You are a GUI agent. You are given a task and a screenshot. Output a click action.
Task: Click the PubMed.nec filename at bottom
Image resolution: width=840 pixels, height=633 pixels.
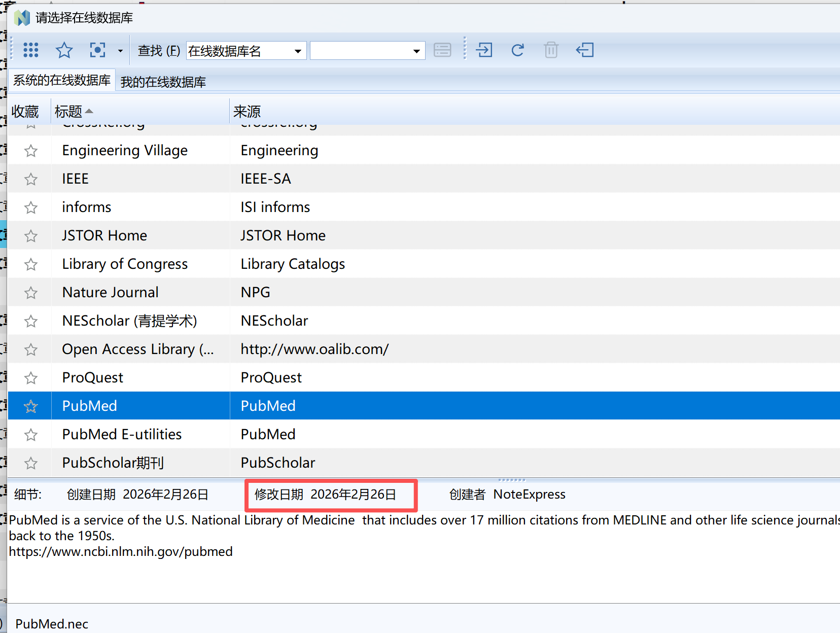pos(52,624)
